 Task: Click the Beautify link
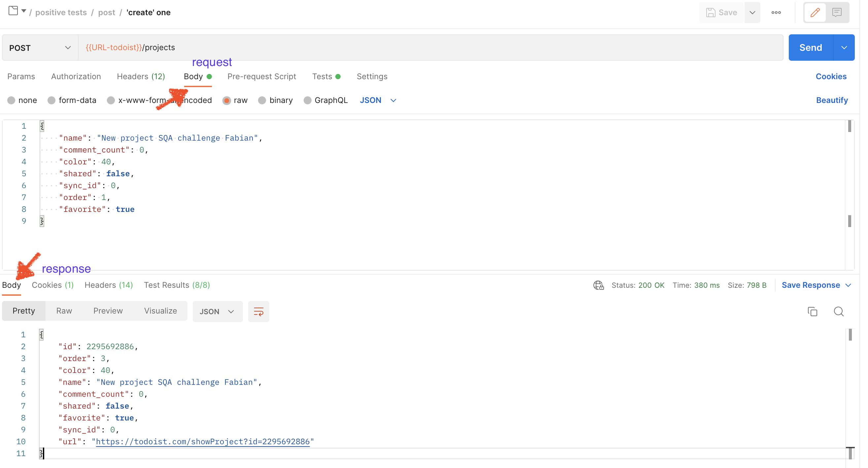coord(832,100)
